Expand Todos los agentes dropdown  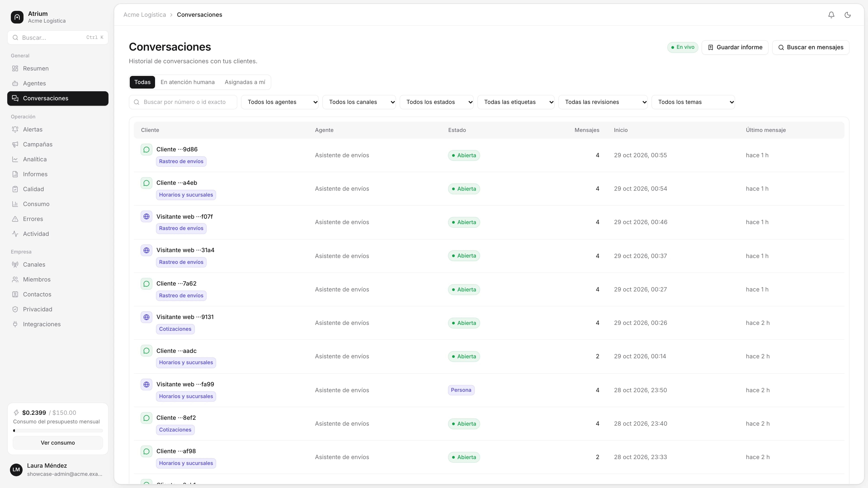coord(280,102)
